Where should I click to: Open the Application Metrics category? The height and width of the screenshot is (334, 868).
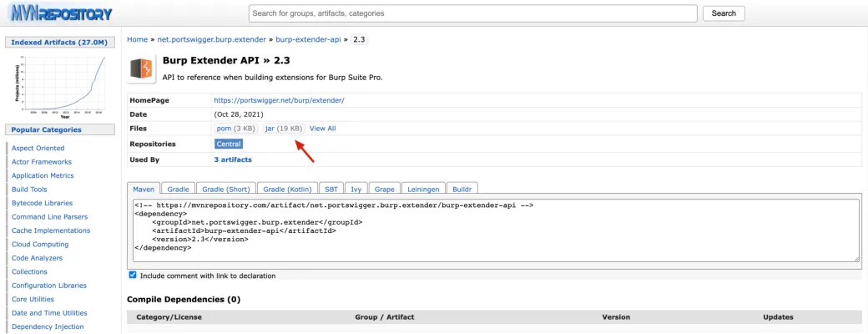[43, 175]
